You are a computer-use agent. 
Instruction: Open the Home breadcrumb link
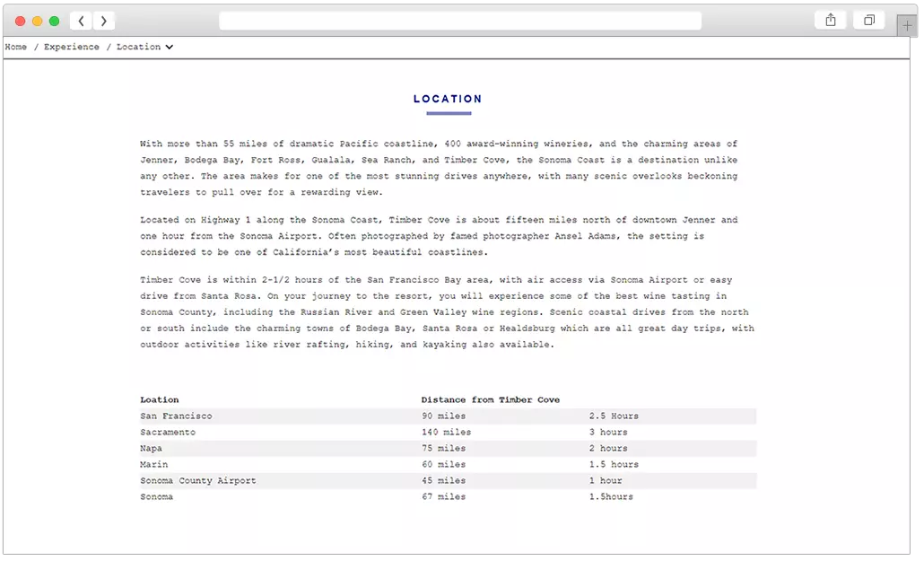[15, 47]
